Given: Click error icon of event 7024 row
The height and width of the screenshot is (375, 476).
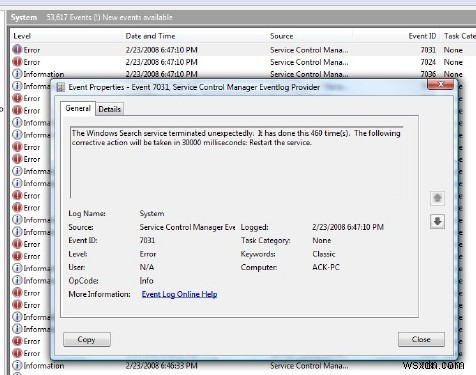Looking at the screenshot, I should 17,62.
